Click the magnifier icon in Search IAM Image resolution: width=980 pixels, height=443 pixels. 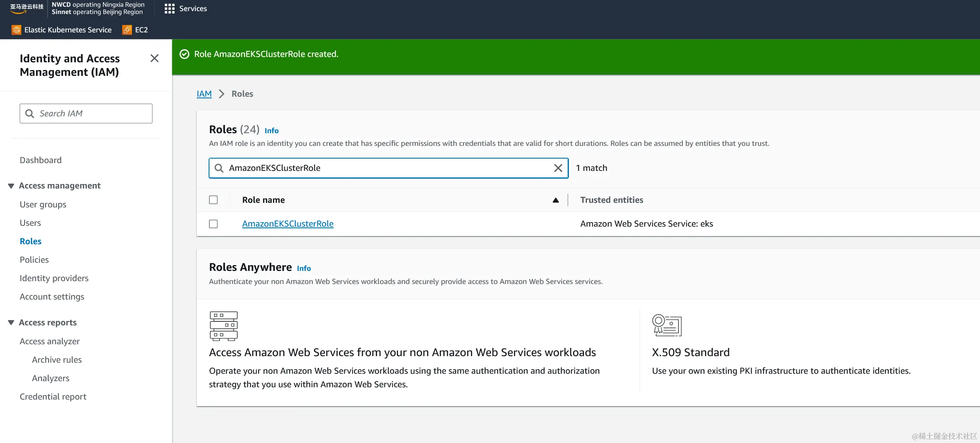coord(30,114)
